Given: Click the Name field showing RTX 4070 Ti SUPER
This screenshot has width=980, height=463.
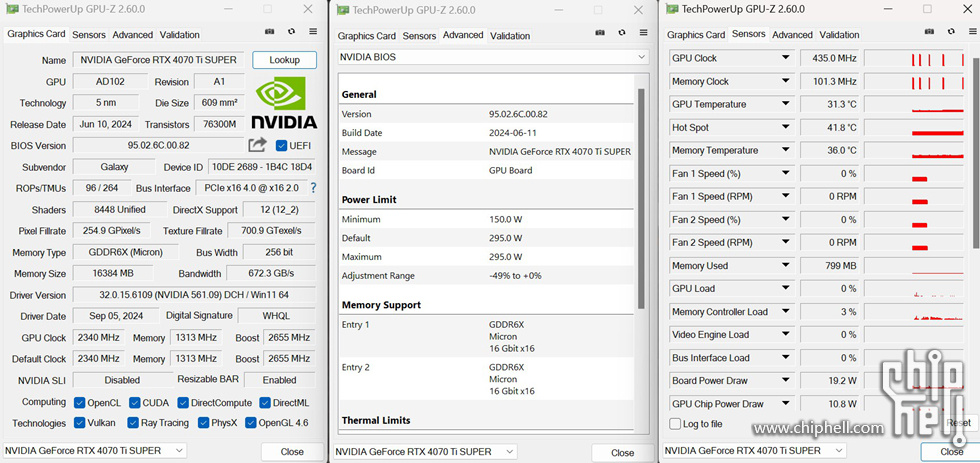Looking at the screenshot, I should pyautogui.click(x=159, y=60).
